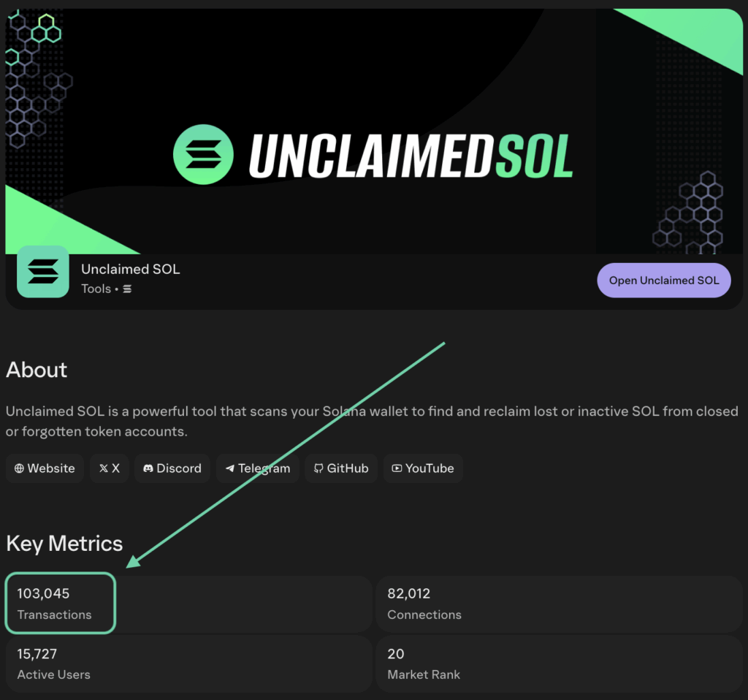
Task: Click the About section heading
Action: [x=37, y=370]
